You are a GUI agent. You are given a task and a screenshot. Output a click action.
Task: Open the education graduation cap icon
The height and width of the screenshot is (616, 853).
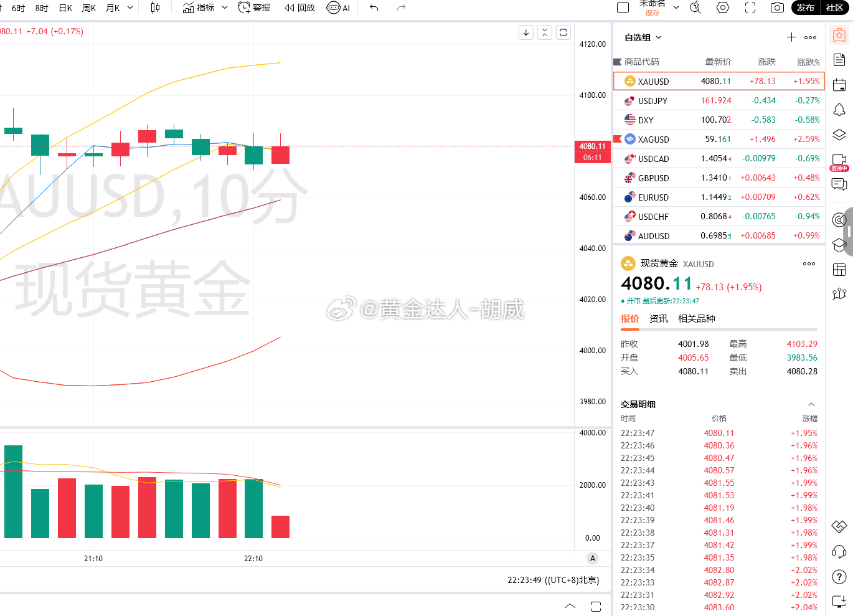point(839,245)
